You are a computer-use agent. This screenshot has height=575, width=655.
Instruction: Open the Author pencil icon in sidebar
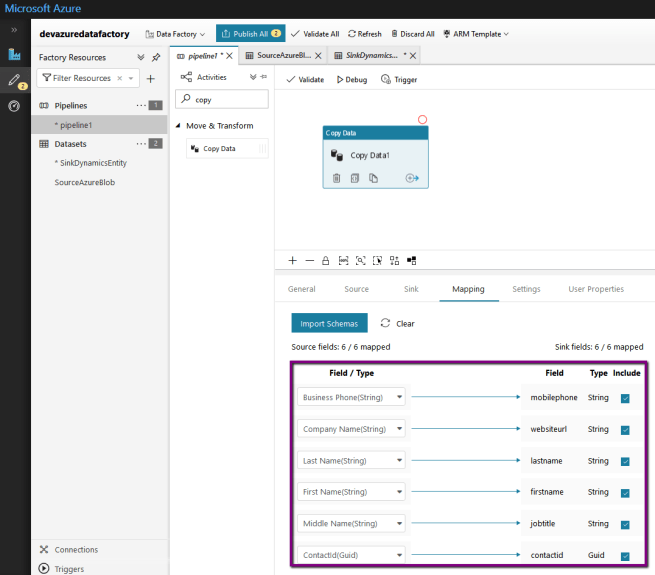tap(14, 80)
